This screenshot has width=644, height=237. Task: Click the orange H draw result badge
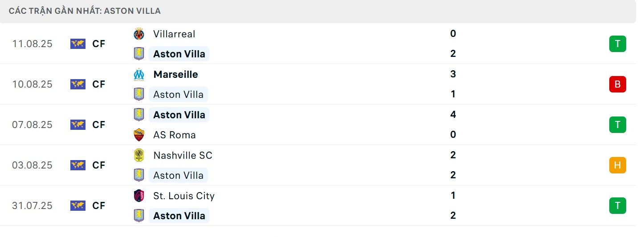tap(617, 165)
